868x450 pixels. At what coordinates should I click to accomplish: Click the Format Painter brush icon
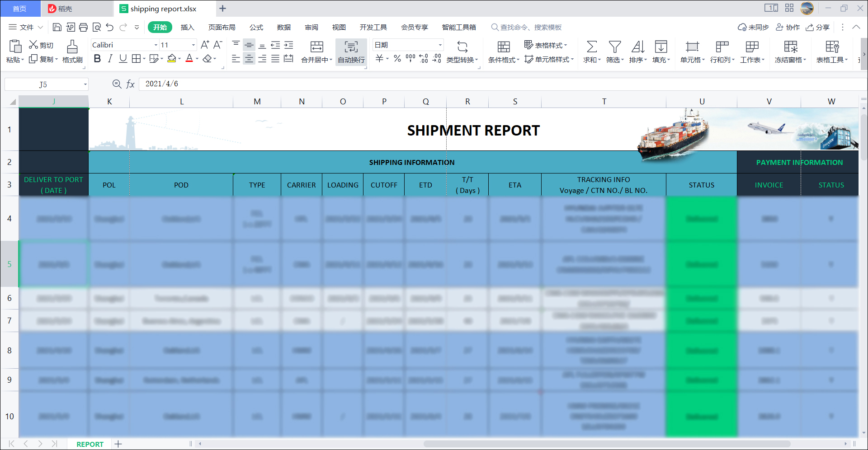[72, 47]
